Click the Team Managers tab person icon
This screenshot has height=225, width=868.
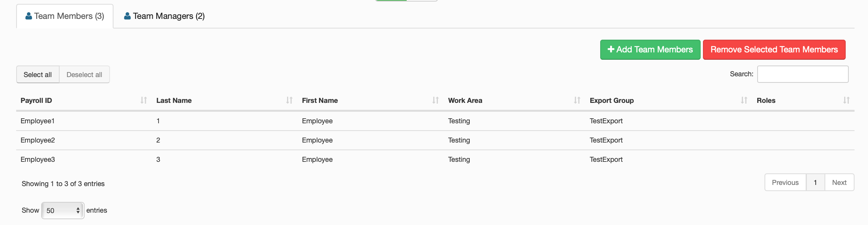click(127, 16)
